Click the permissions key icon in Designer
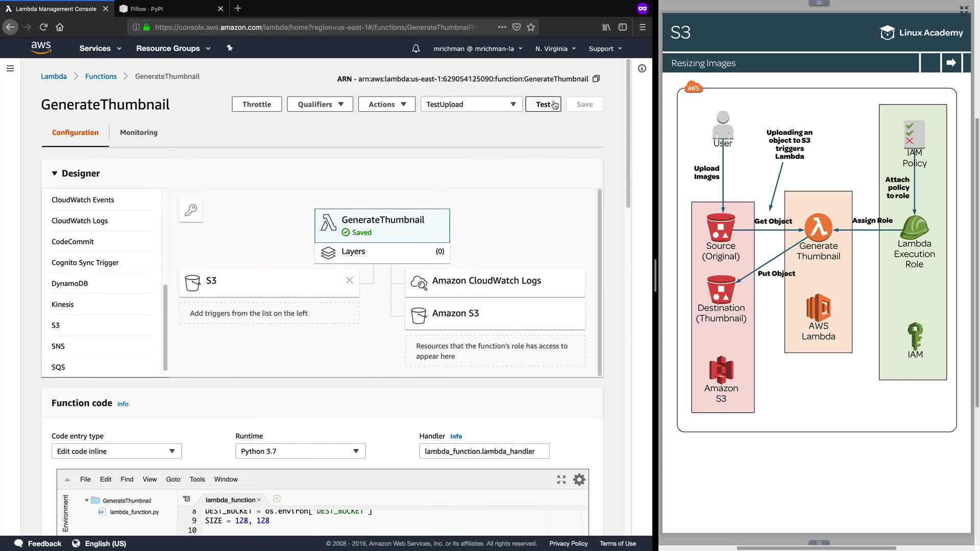The image size is (980, 551). tap(191, 210)
